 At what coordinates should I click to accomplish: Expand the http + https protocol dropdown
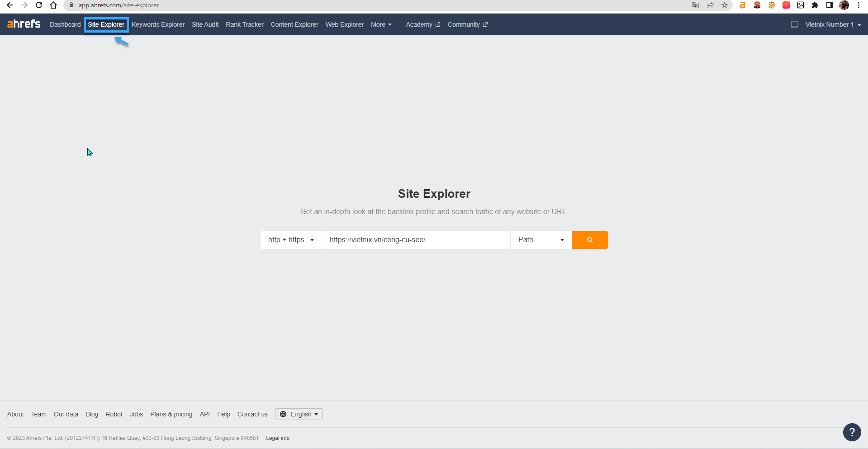pyautogui.click(x=291, y=240)
